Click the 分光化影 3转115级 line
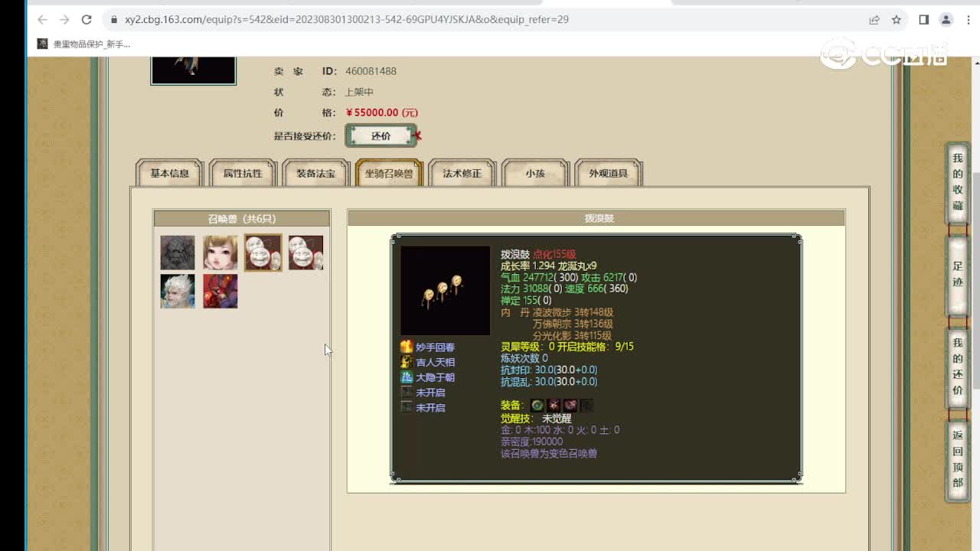The image size is (980, 551). (x=573, y=335)
